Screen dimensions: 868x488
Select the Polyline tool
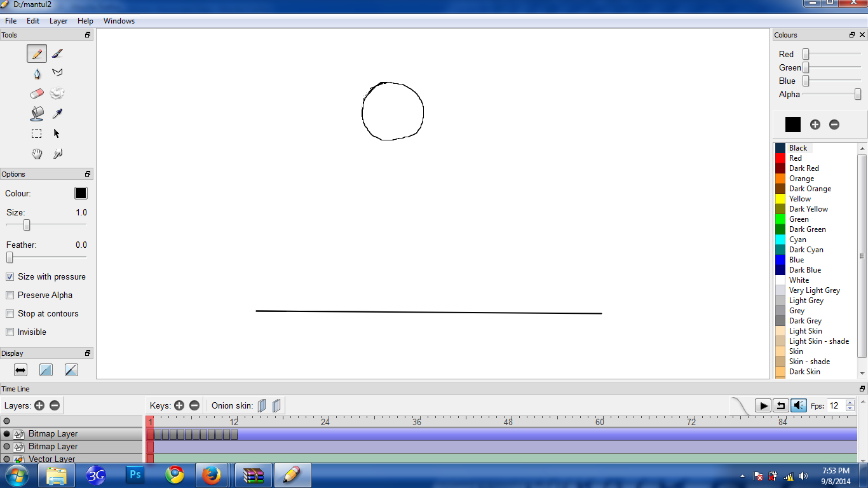click(57, 74)
